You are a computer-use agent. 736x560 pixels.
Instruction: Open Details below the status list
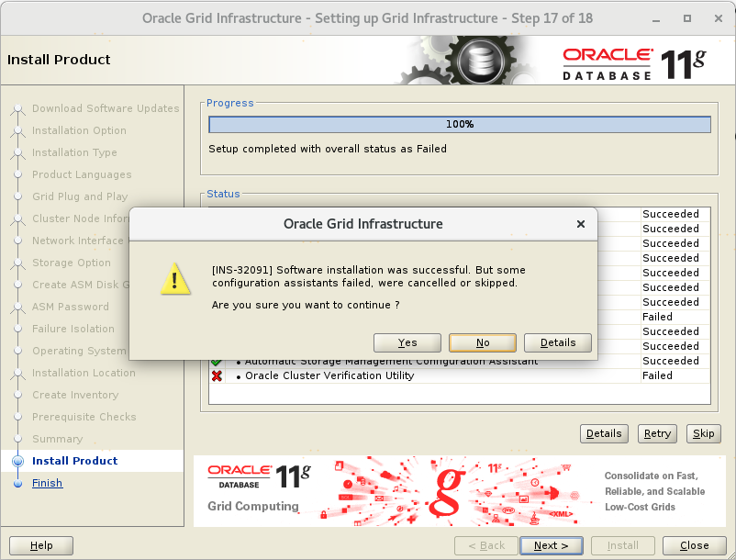604,433
